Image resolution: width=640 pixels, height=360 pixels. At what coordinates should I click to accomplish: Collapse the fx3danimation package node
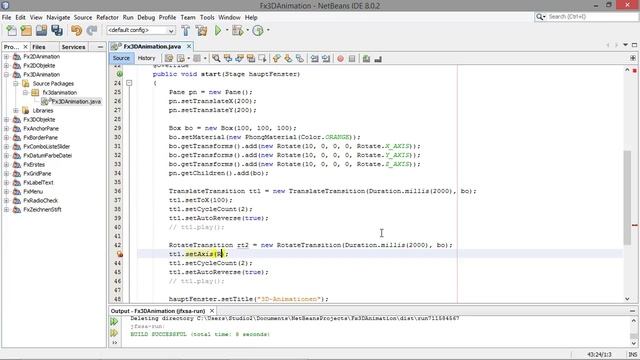click(25, 93)
